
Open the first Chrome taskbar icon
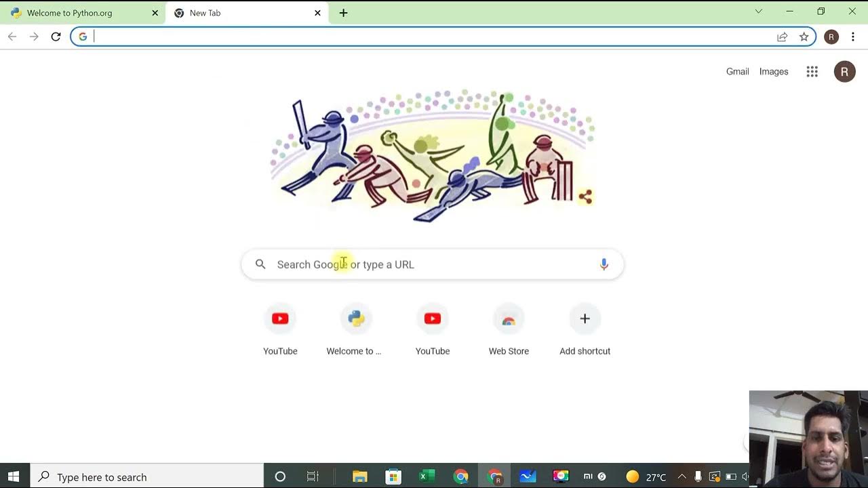[x=460, y=476]
